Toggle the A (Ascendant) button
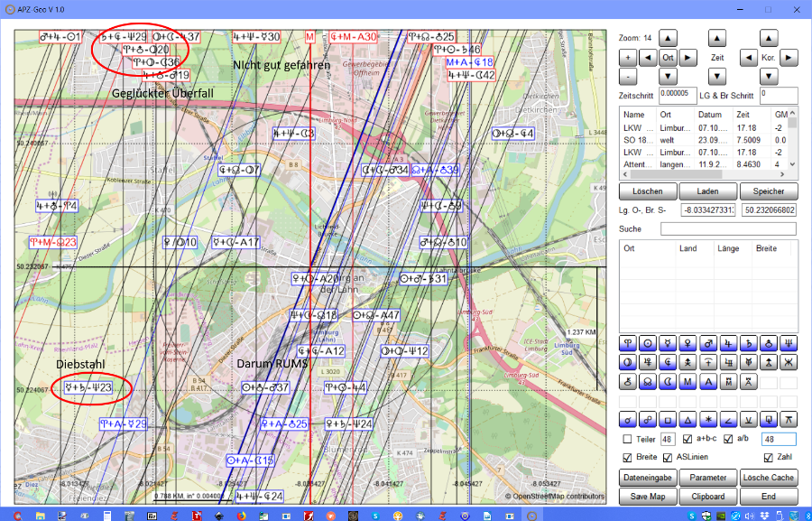The width and height of the screenshot is (812, 521). [x=708, y=382]
